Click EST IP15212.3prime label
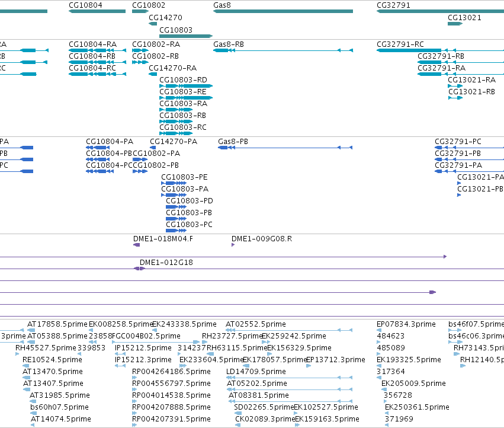The height and width of the screenshot is (428, 504). coord(143,360)
